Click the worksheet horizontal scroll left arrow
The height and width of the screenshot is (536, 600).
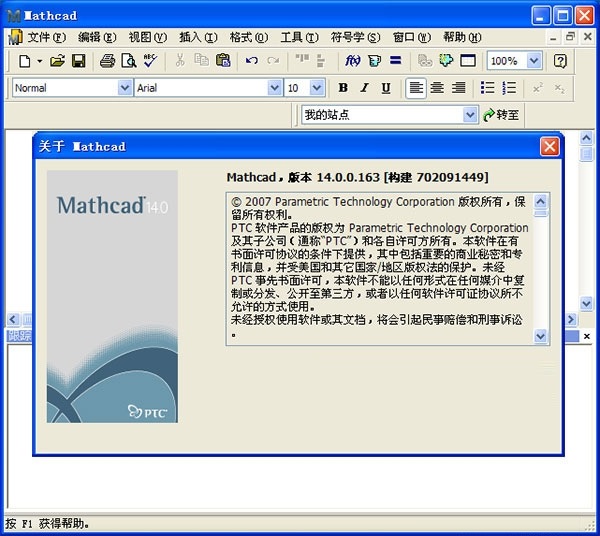coord(13,319)
